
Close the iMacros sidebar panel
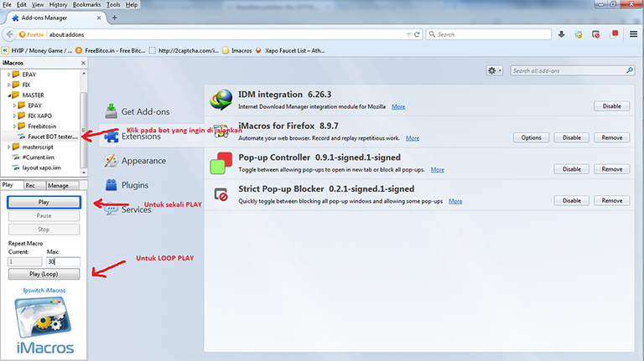[83, 63]
